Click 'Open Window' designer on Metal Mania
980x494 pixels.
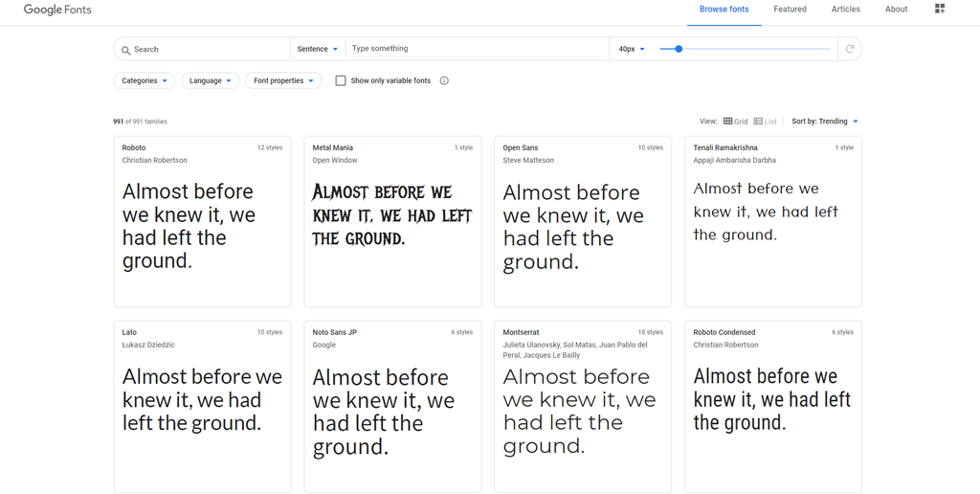tap(335, 160)
